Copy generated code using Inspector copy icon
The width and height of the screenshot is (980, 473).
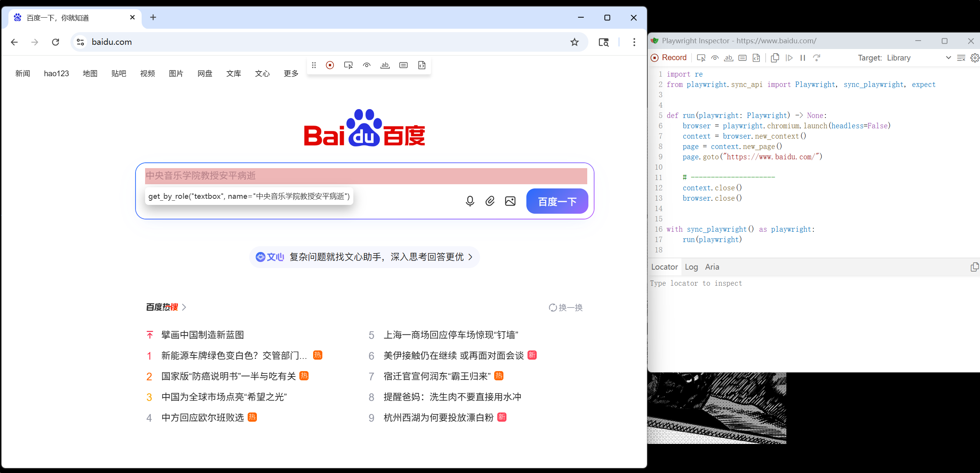[775, 58]
